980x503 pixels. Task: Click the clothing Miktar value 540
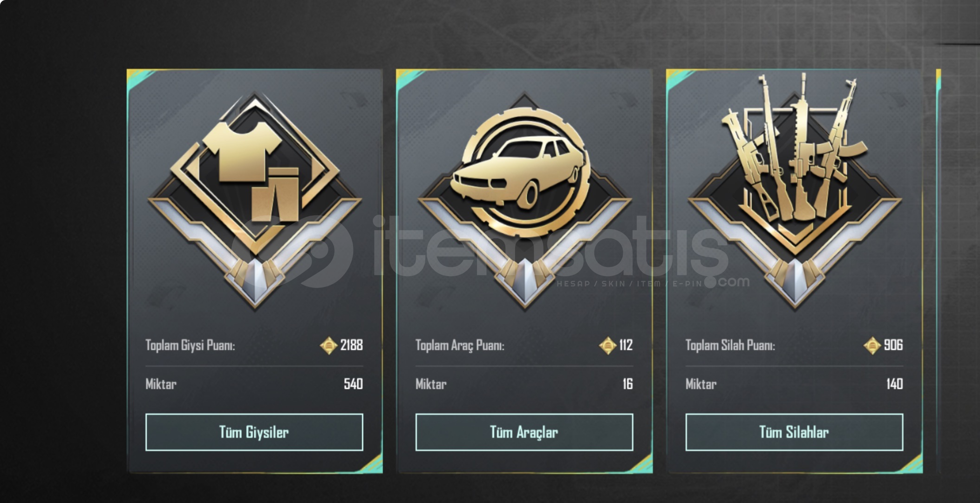[x=353, y=384]
